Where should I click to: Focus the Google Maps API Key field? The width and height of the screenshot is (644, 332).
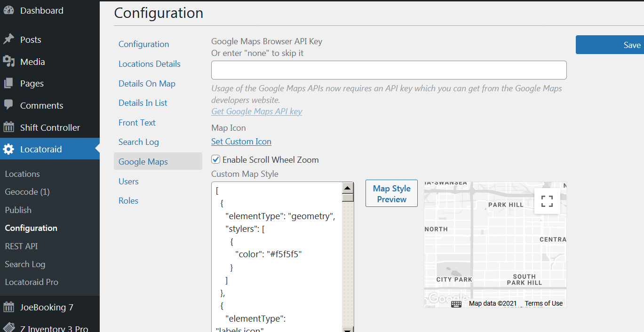[389, 70]
